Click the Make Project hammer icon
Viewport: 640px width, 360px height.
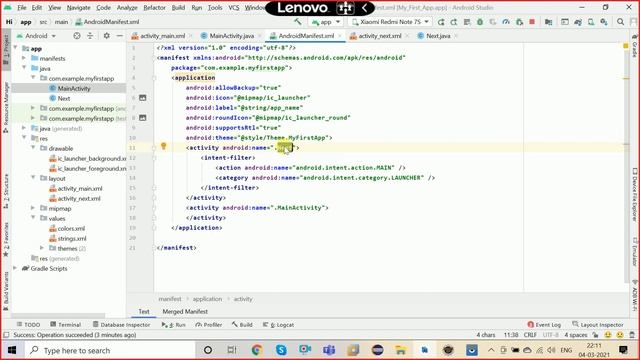(298, 22)
